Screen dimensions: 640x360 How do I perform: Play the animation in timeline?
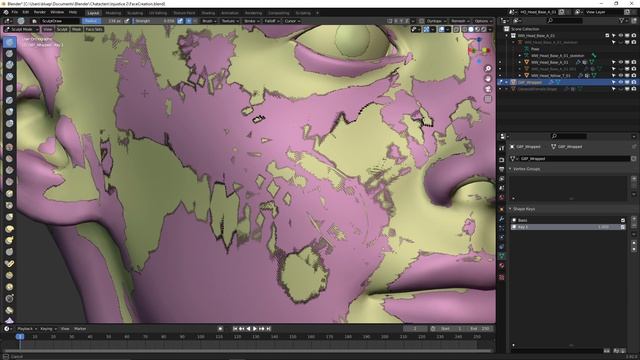tap(255, 329)
